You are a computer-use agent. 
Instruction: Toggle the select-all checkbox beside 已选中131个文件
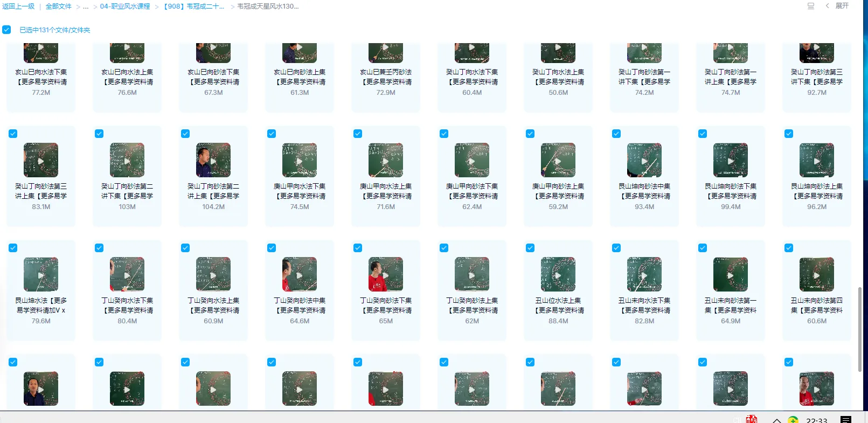click(6, 30)
